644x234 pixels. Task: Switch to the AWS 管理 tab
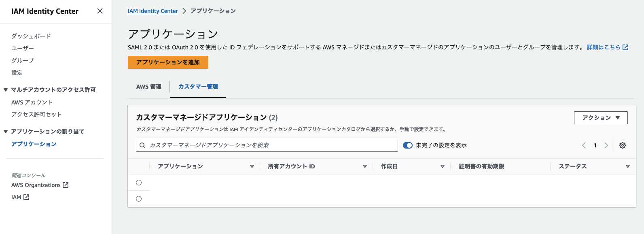(x=149, y=87)
